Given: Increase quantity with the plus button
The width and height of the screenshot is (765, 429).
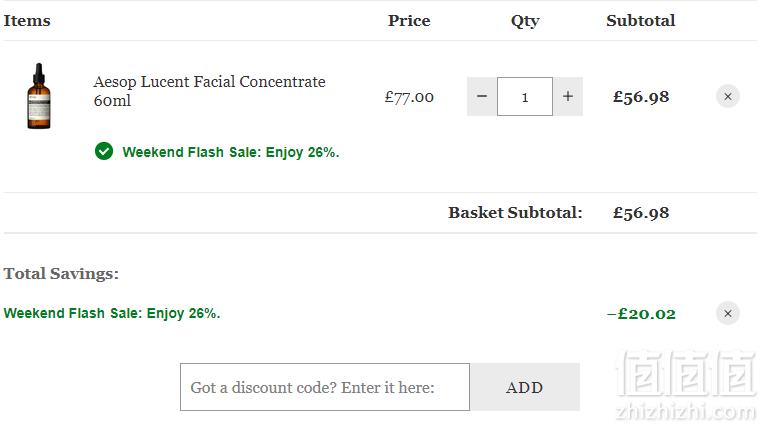Looking at the screenshot, I should coord(567,96).
